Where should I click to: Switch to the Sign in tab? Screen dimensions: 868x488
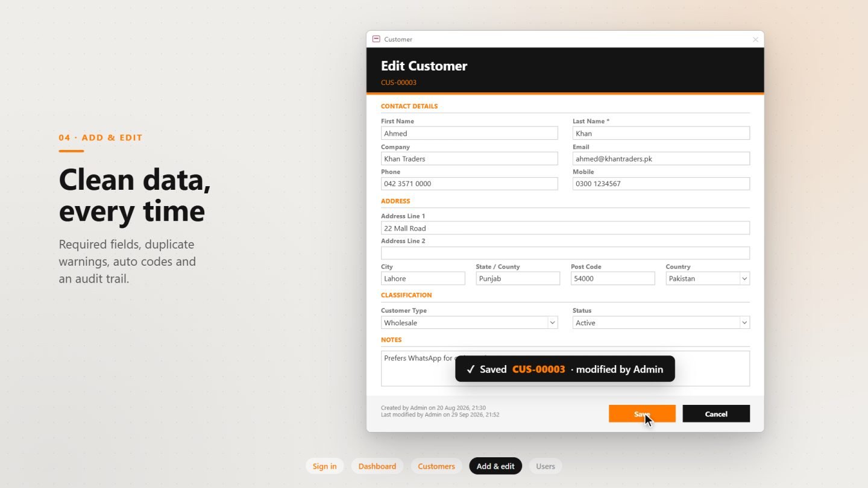(x=324, y=466)
